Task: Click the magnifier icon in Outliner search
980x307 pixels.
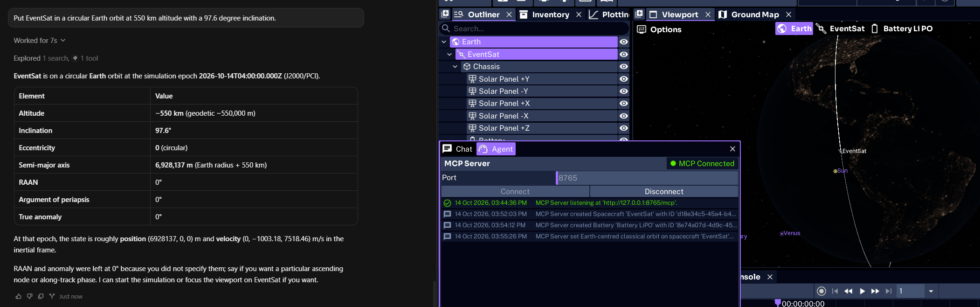Action: coord(446,28)
